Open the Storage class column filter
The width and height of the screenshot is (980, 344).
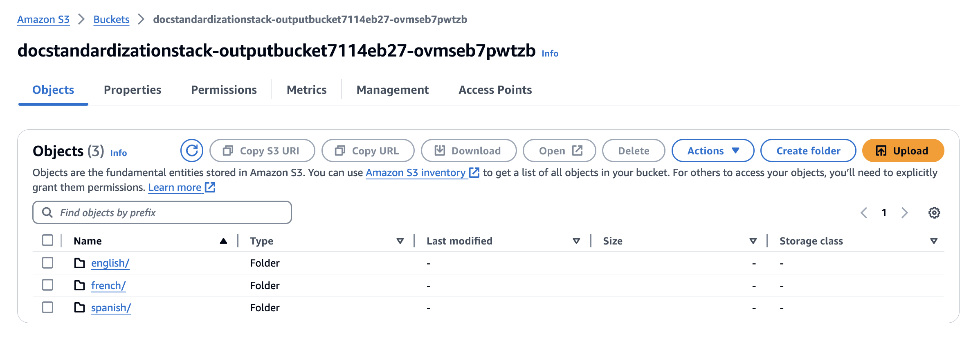(x=933, y=241)
